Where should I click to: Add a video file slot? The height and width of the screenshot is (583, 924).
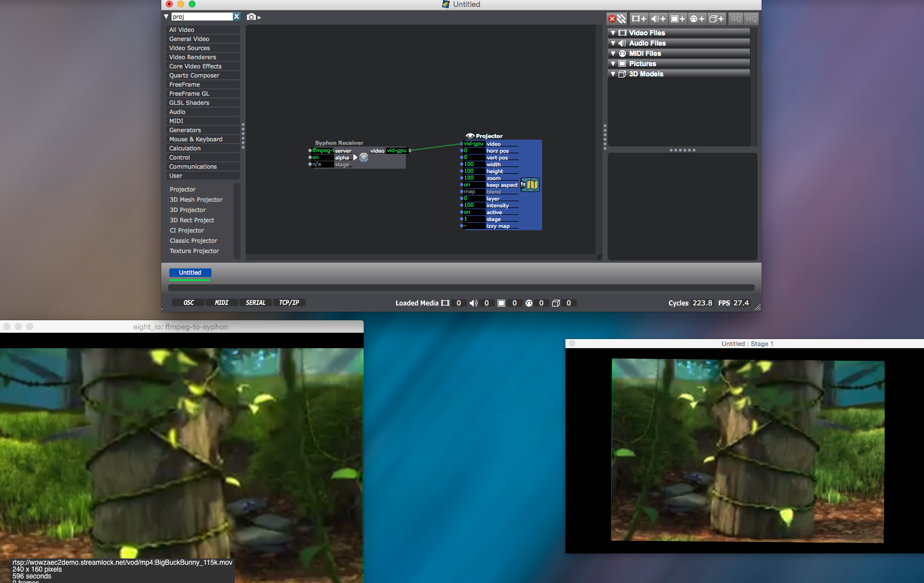click(x=639, y=19)
